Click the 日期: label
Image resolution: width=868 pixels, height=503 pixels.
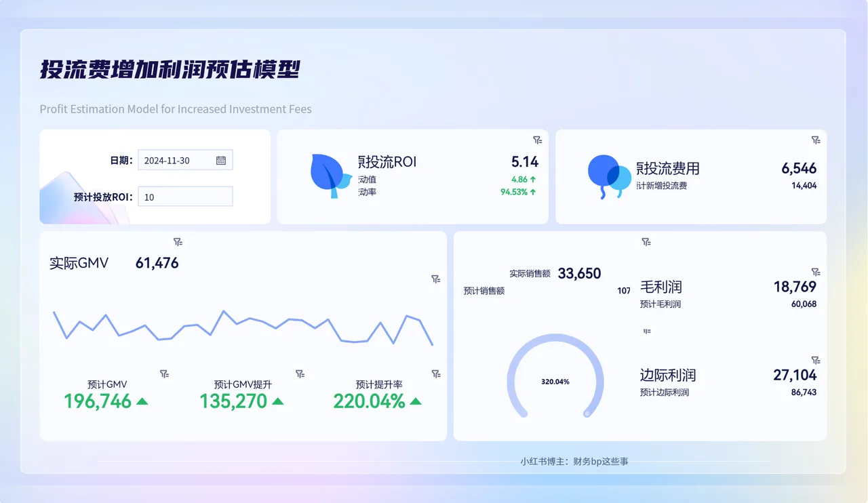pyautogui.click(x=121, y=161)
